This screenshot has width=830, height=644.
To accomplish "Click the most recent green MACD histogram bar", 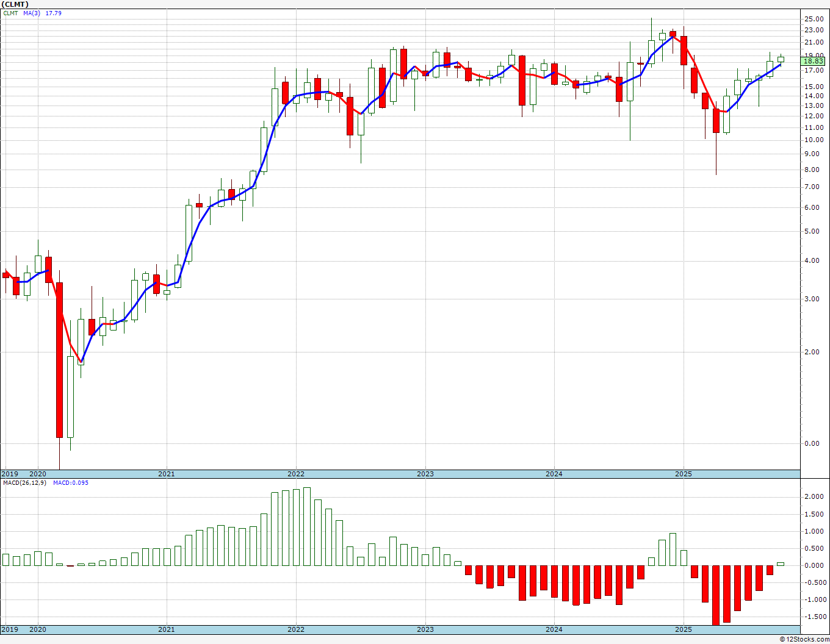I will point(781,563).
